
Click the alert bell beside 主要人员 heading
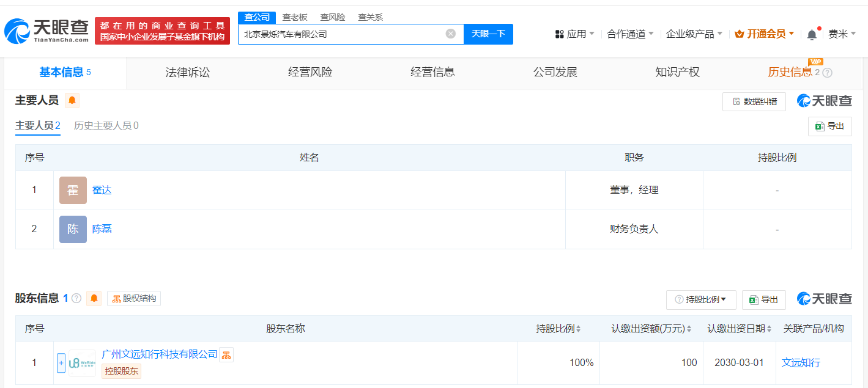click(x=72, y=100)
